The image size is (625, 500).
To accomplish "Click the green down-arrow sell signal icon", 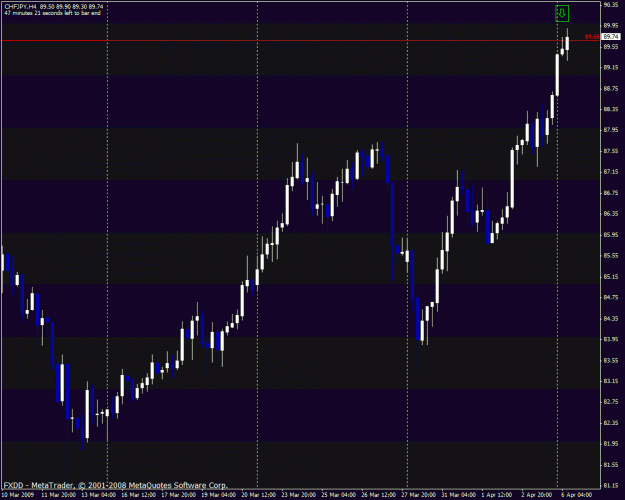I will [562, 14].
